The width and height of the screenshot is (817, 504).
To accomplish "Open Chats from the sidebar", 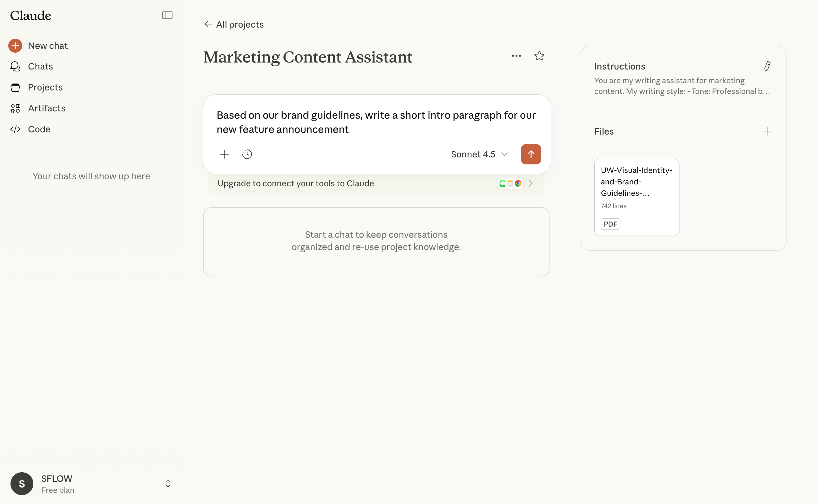I will pos(40,66).
